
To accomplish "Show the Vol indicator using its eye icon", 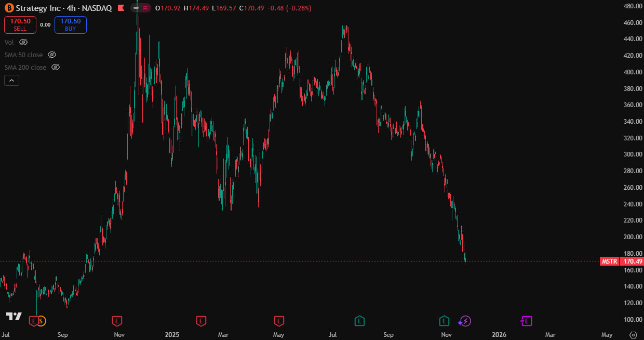I will click(x=23, y=42).
